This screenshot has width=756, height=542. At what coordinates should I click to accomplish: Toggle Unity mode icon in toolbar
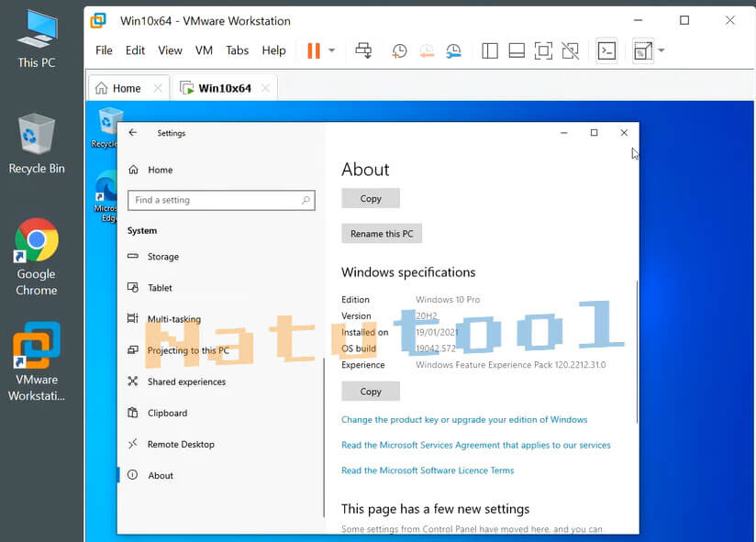tap(570, 51)
